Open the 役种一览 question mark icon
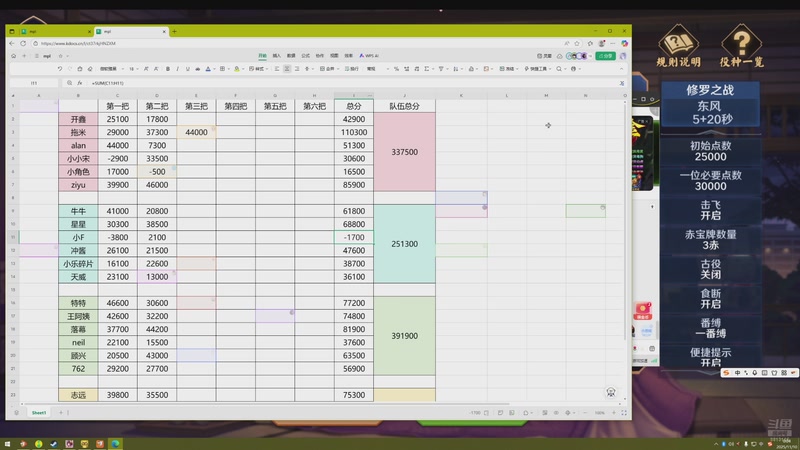This screenshot has width=800, height=450. coord(741,45)
